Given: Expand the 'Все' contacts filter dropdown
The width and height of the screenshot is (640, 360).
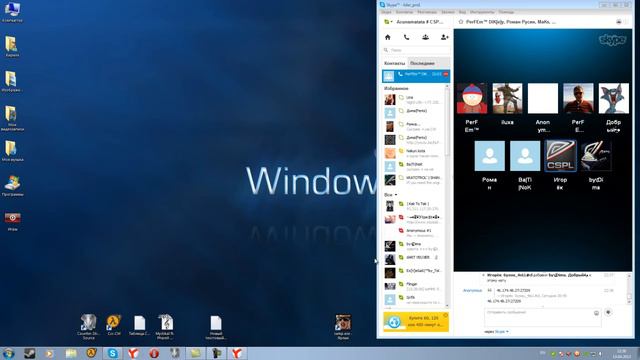Looking at the screenshot, I should (391, 195).
